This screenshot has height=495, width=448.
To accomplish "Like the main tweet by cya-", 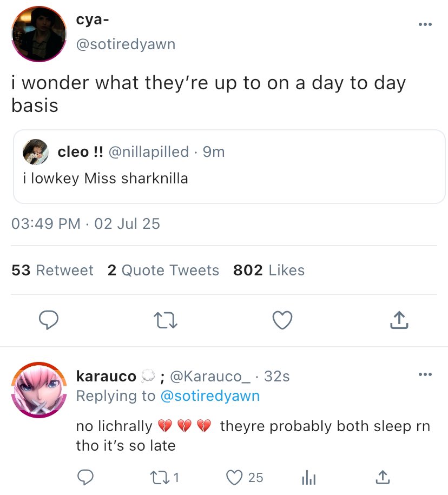I will tap(282, 321).
